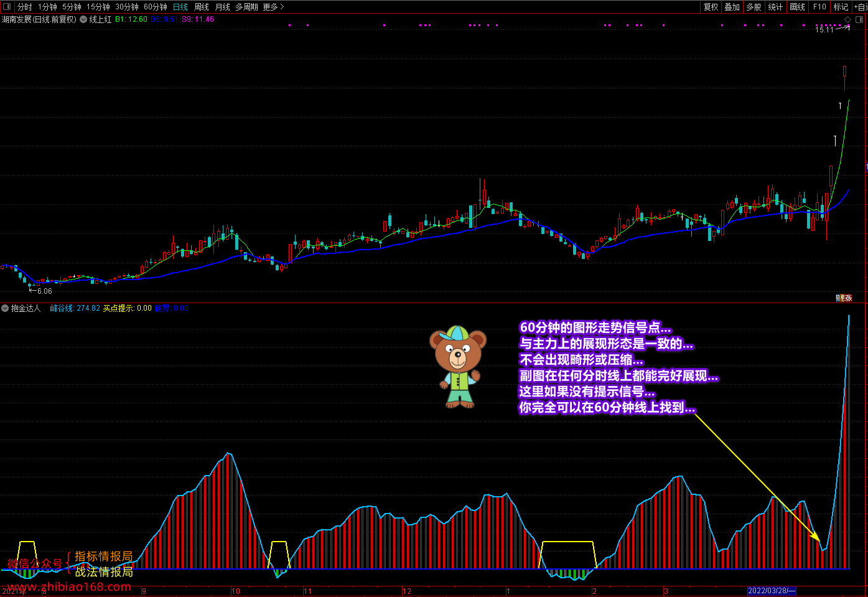Viewport: 868px width, 597px height.
Task: Toggle the left sidebar panel icon
Action: click(x=6, y=7)
